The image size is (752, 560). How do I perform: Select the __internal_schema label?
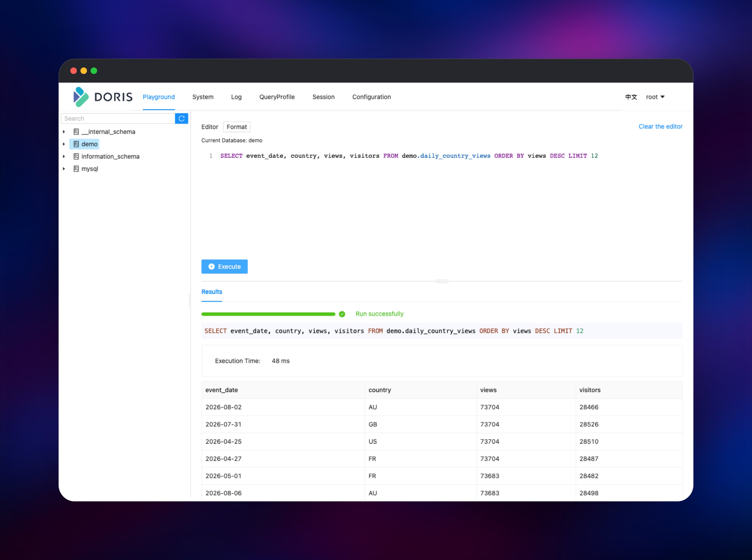pyautogui.click(x=108, y=132)
